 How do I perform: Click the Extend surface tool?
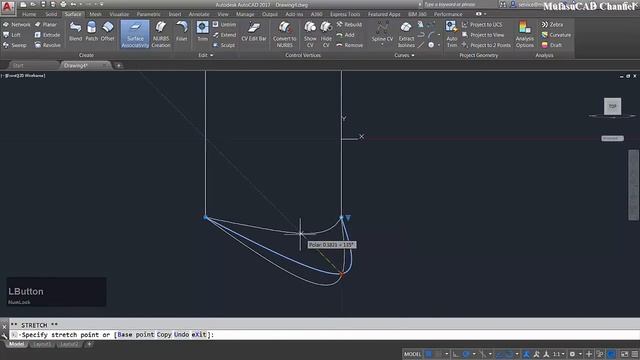[224, 35]
